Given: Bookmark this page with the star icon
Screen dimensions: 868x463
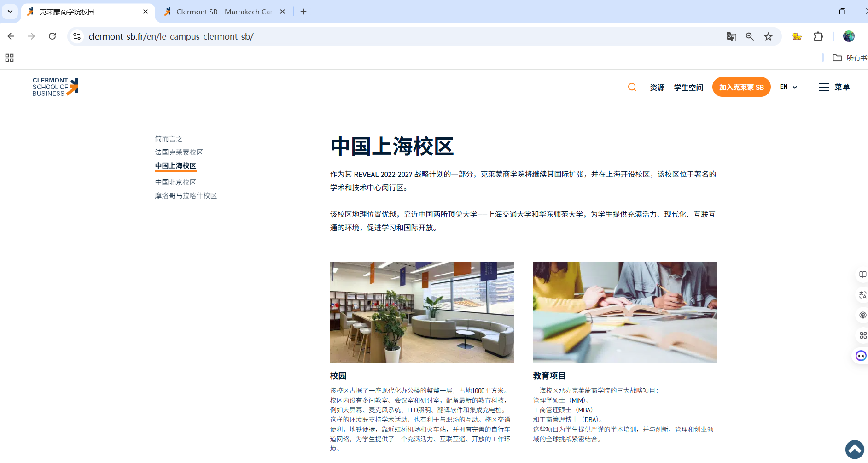Looking at the screenshot, I should [x=768, y=36].
